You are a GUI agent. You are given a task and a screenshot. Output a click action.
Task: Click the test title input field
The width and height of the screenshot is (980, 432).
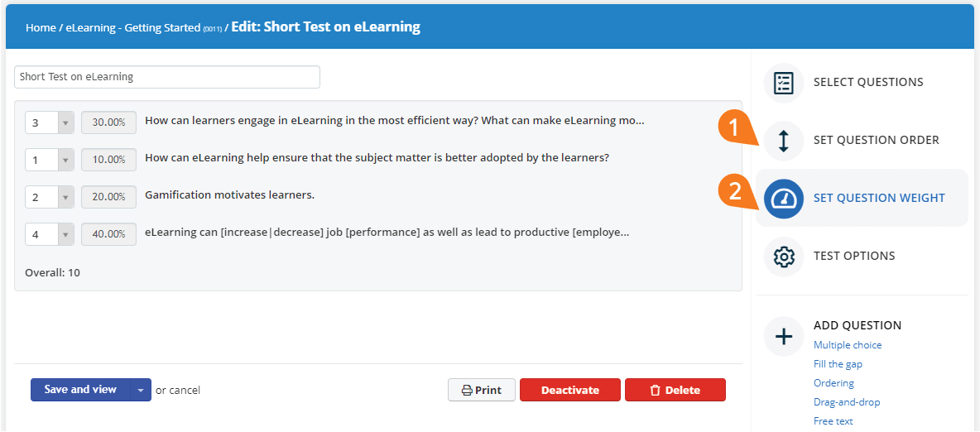click(x=167, y=77)
